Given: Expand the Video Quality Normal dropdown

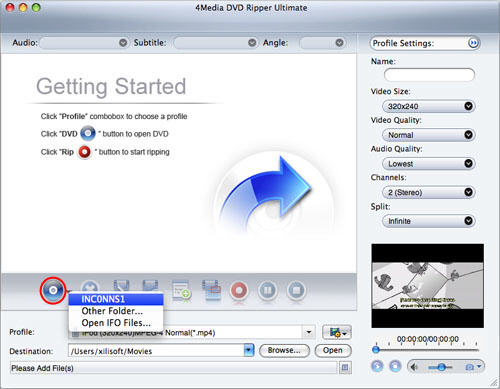Looking at the screenshot, I should tap(429, 135).
